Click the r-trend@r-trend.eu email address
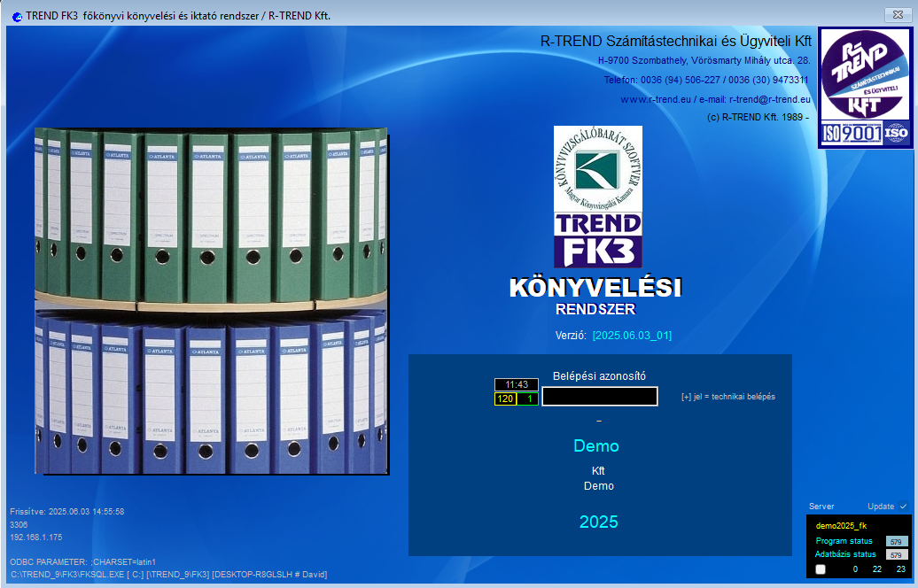The height and width of the screenshot is (588, 918). (769, 99)
